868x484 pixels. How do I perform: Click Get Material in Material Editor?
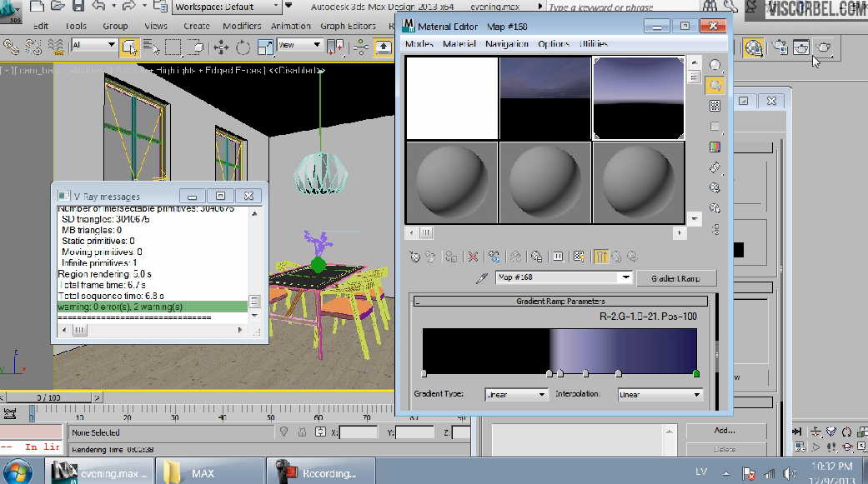coord(414,257)
